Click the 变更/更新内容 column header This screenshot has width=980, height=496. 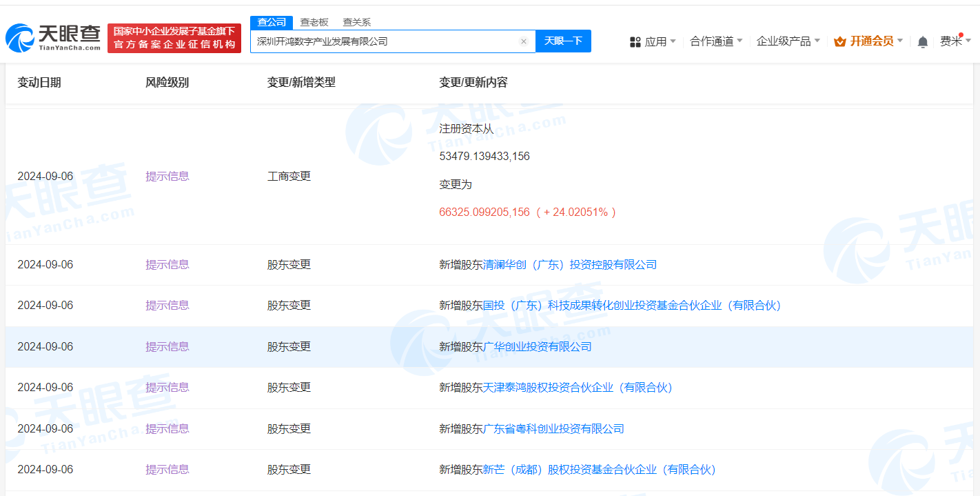pos(473,82)
